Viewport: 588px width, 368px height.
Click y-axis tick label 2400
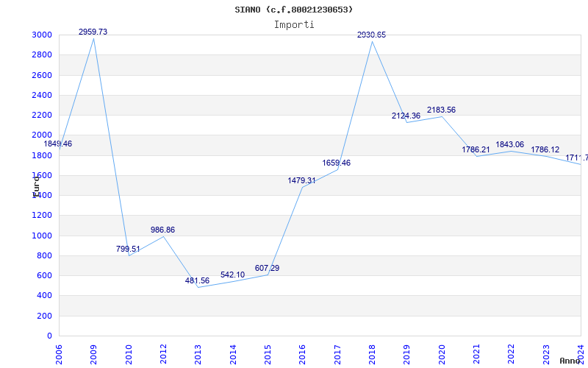tap(42, 95)
